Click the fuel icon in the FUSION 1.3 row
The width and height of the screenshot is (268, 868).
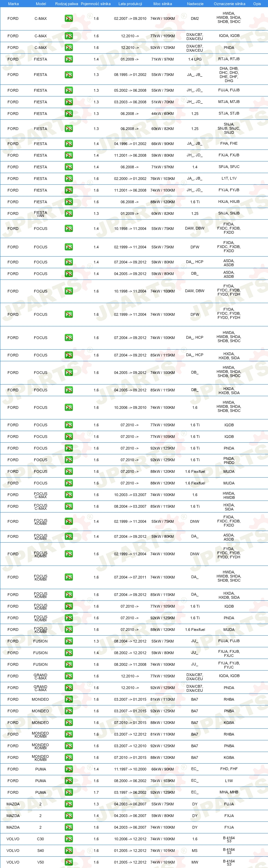[69, 641]
